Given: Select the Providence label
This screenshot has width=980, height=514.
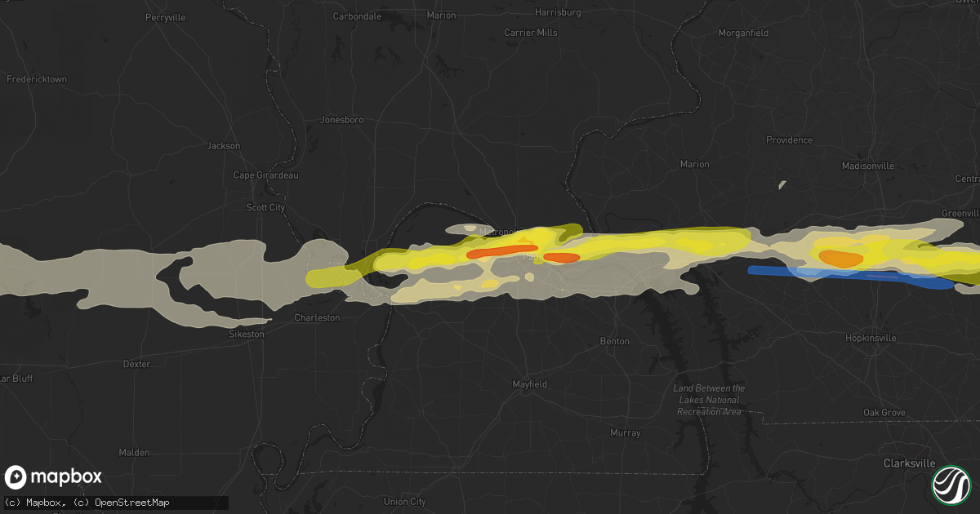Looking at the screenshot, I should click(789, 140).
